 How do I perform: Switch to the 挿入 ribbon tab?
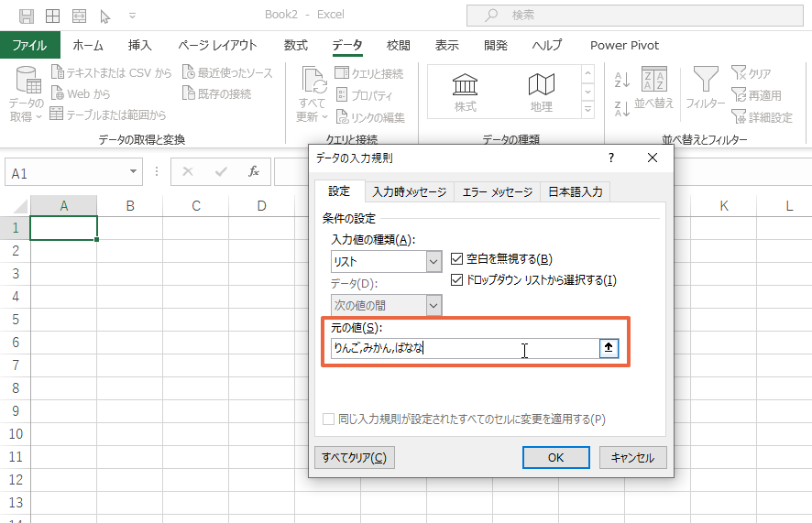(140, 45)
